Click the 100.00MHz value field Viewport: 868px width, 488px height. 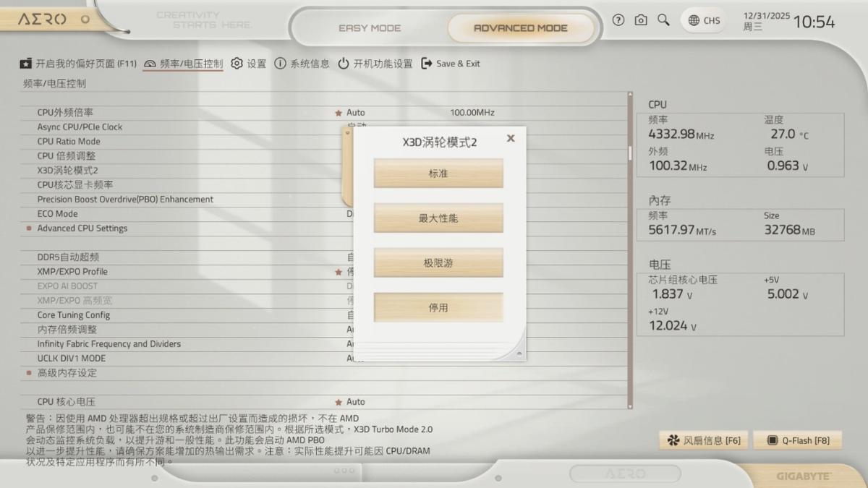pos(472,113)
